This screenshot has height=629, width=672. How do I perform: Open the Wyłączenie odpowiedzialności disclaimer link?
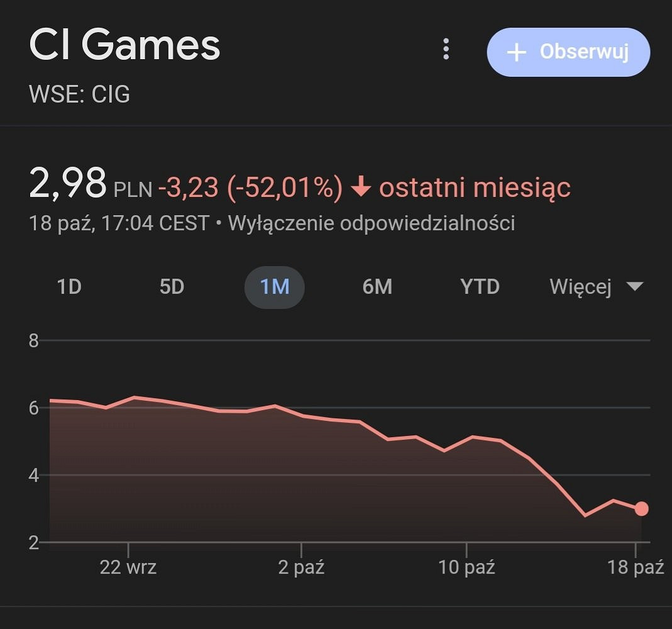(372, 223)
